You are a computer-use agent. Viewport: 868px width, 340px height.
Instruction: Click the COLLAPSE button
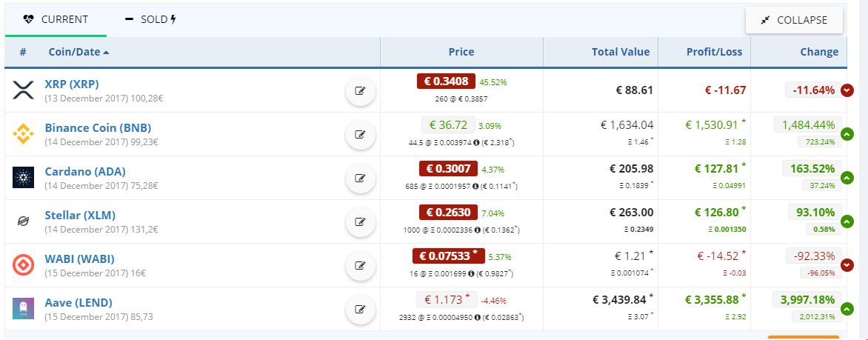point(794,20)
